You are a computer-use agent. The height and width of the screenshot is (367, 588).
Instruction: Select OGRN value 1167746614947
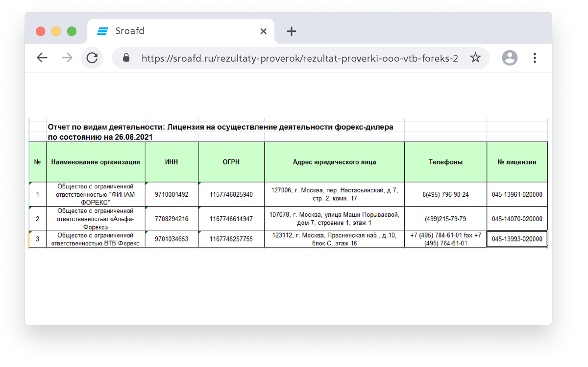click(231, 219)
